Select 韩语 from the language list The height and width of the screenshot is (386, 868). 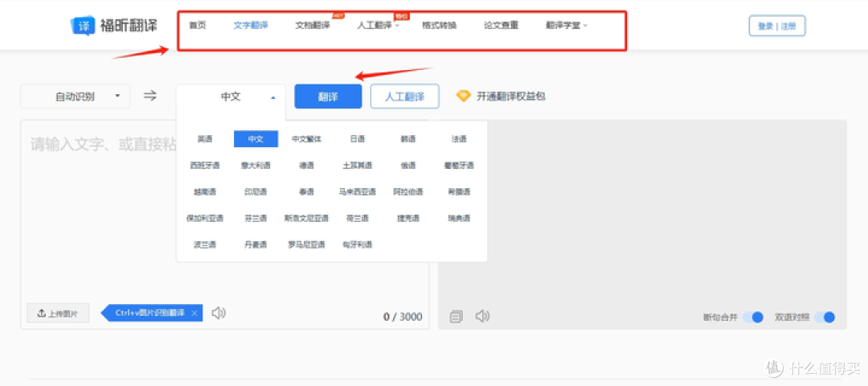(x=408, y=139)
